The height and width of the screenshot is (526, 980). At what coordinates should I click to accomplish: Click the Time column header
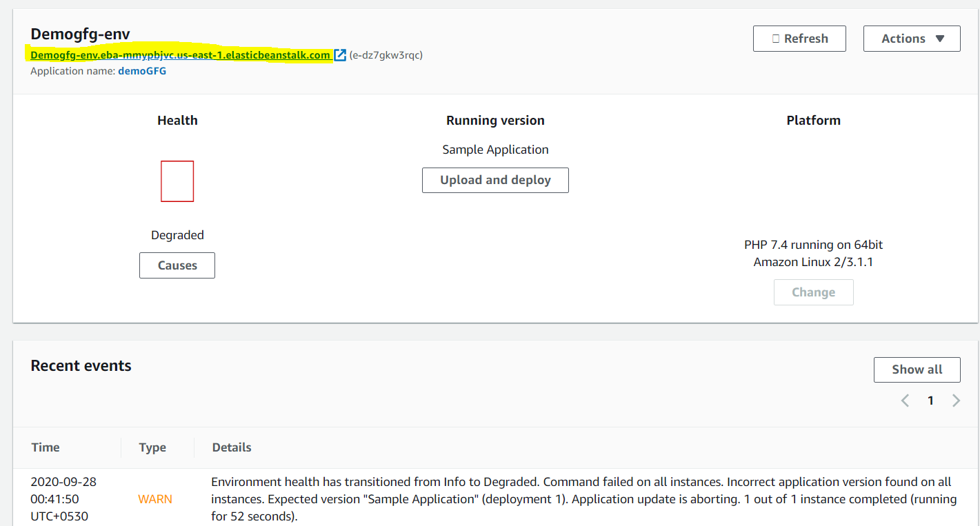point(46,447)
